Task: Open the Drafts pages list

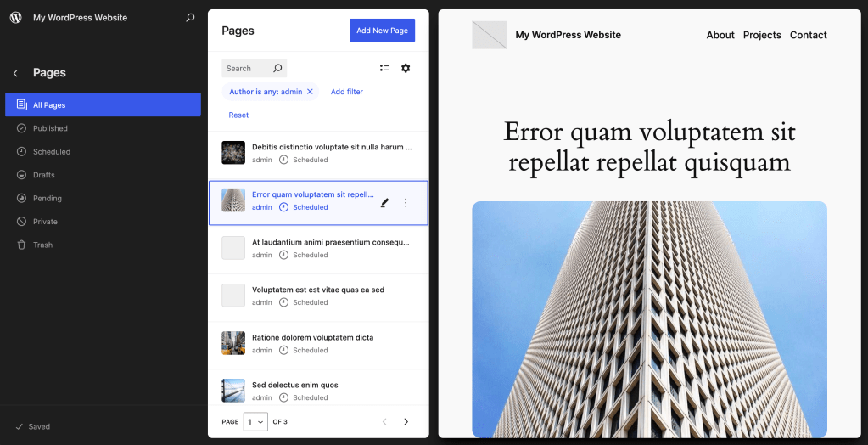Action: (x=43, y=175)
